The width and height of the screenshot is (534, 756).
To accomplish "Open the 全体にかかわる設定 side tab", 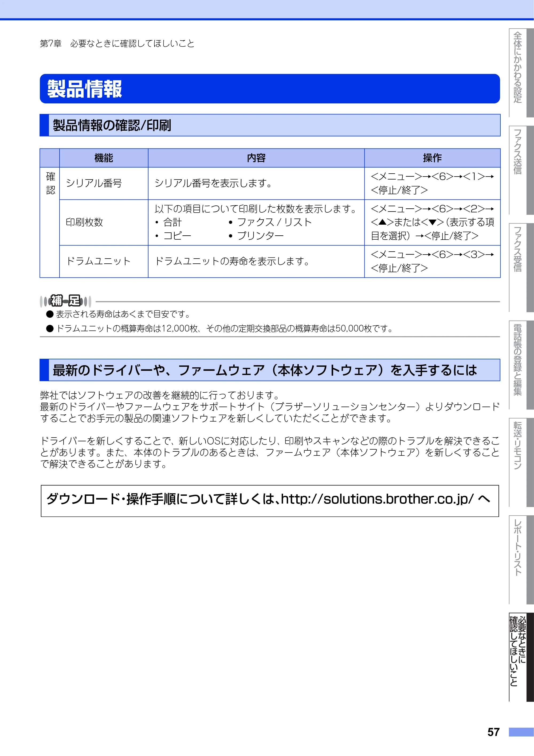I will tap(521, 73).
